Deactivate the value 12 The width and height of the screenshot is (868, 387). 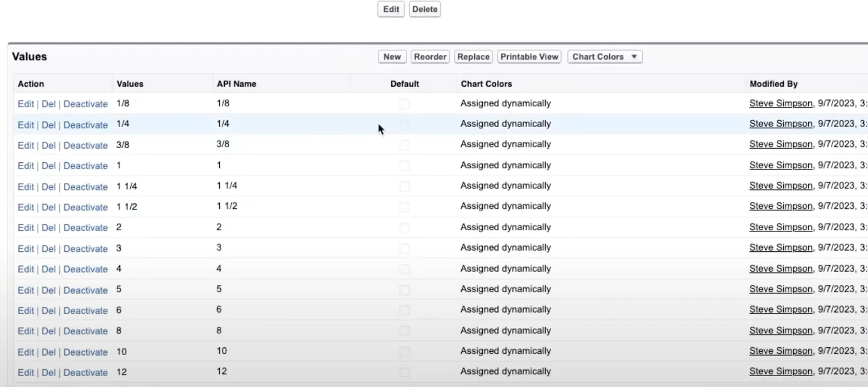(x=86, y=373)
